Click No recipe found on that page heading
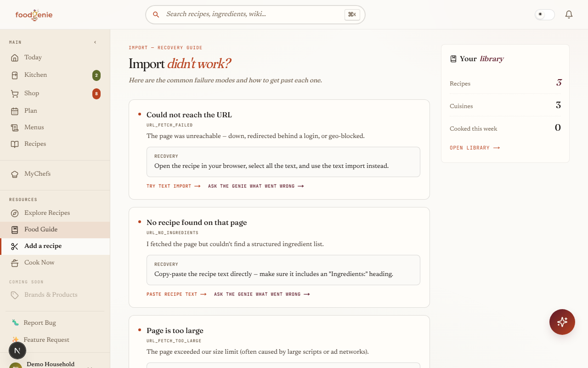Screen dimensions: 588x368 (x=197, y=223)
